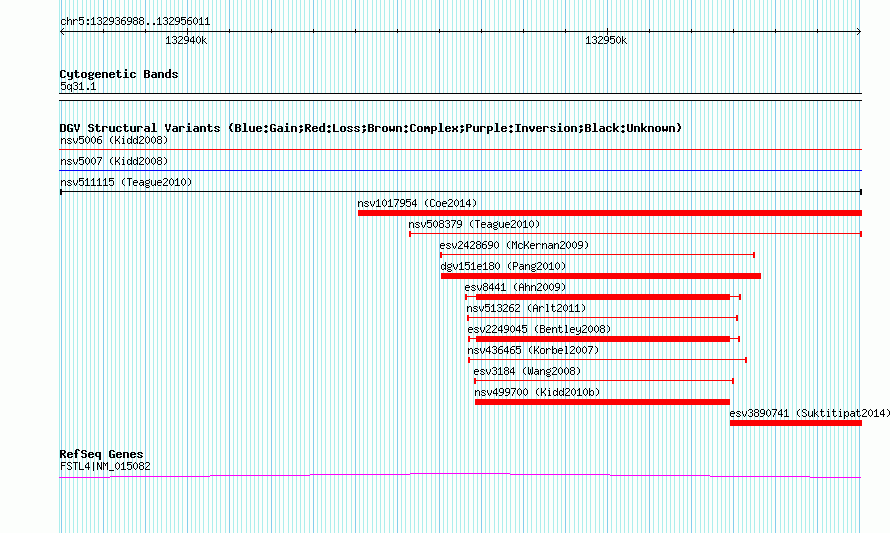This screenshot has width=890, height=533.
Task: Select the thick nsv1017954 red bar
Action: tap(610, 213)
